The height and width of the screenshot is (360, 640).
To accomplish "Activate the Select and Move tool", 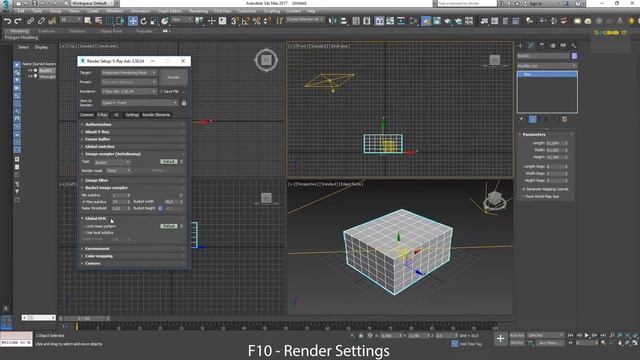I will tap(133, 21).
